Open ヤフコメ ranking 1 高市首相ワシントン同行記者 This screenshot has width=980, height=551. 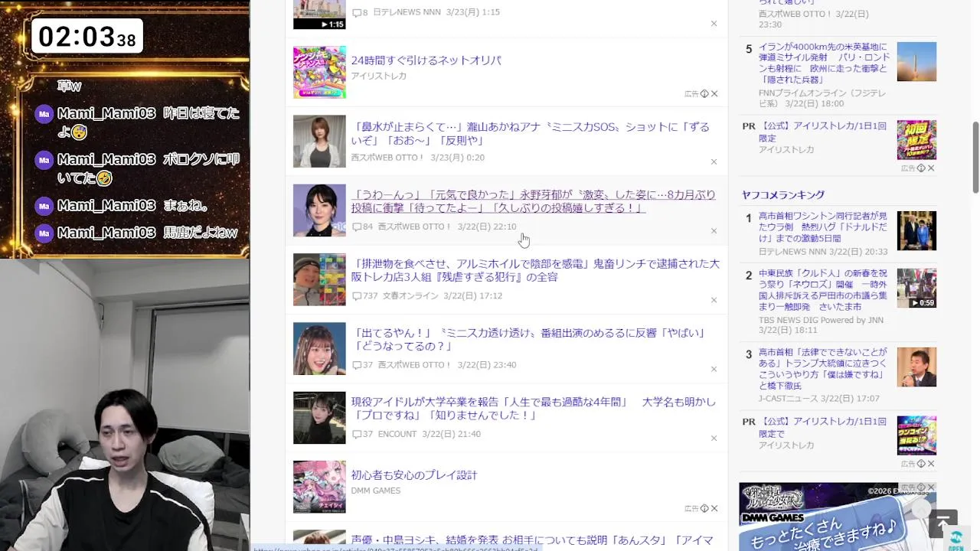(x=823, y=228)
